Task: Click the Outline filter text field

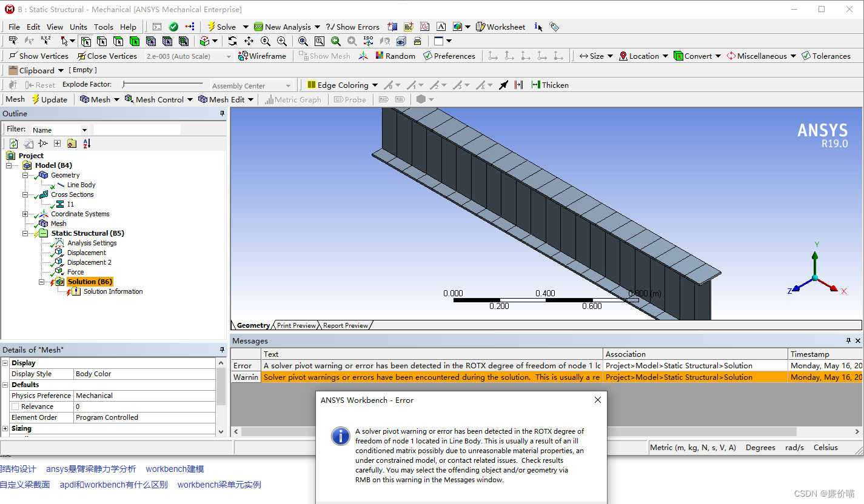Action: [137, 130]
